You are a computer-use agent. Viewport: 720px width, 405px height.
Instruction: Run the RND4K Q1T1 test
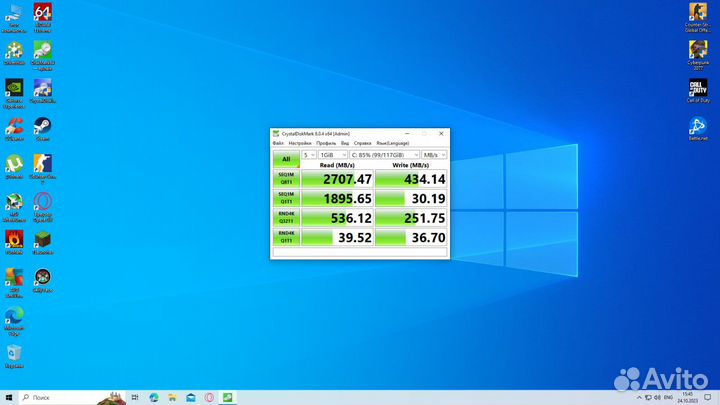pyautogui.click(x=286, y=237)
